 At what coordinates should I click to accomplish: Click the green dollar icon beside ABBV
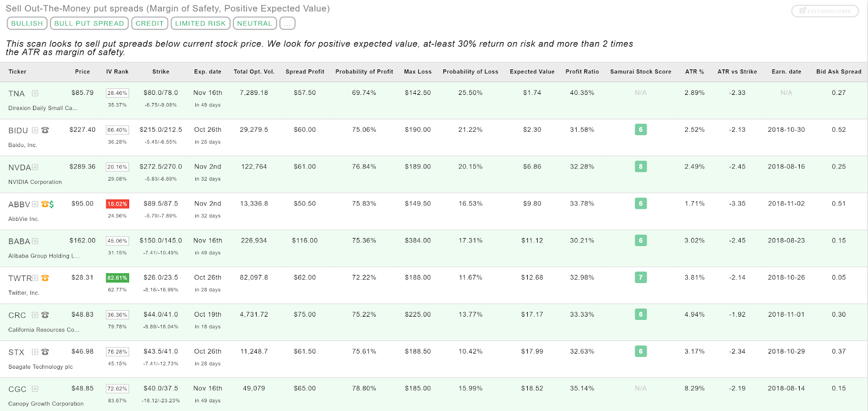tap(52, 204)
